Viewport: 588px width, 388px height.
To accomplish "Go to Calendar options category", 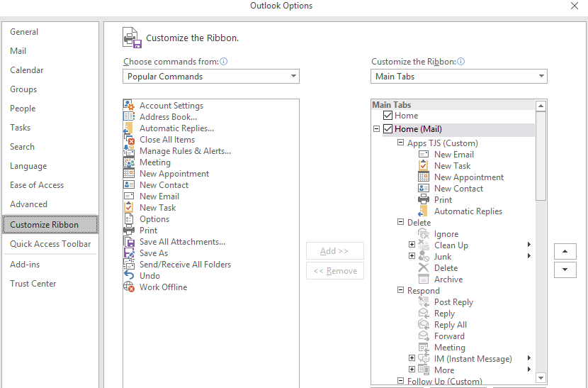I will [50, 70].
